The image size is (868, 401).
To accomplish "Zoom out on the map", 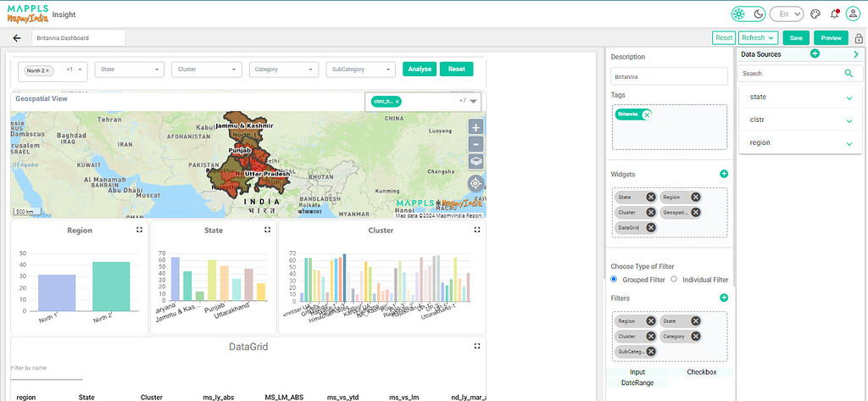I will coord(476,145).
